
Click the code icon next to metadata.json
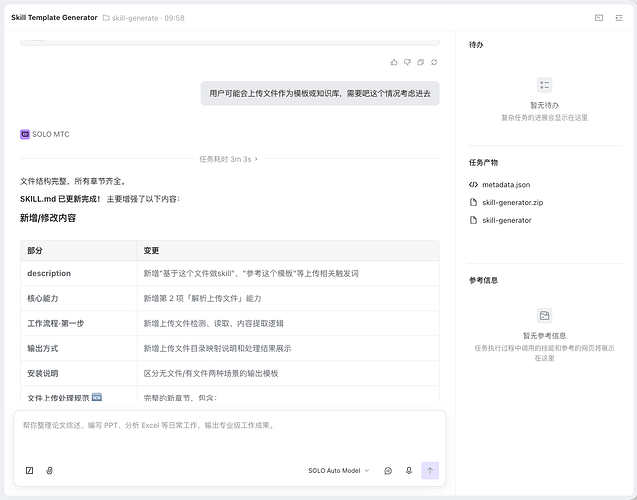click(x=473, y=184)
